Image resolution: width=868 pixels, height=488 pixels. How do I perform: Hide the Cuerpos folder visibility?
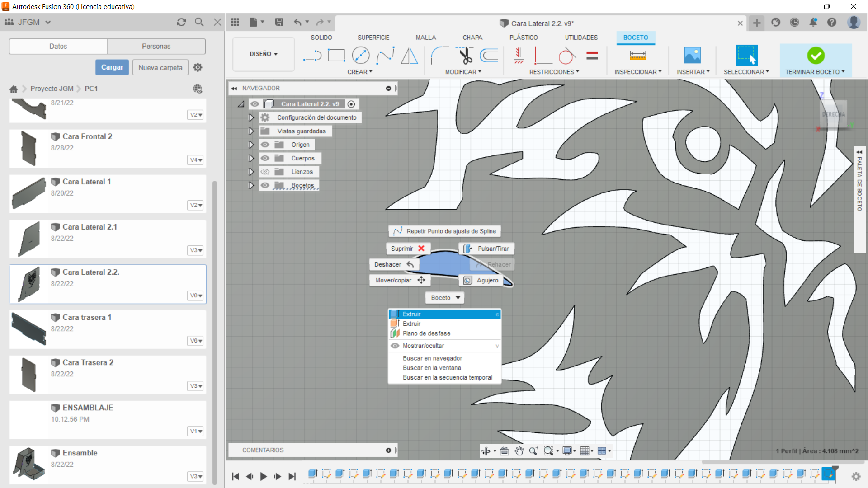point(265,158)
